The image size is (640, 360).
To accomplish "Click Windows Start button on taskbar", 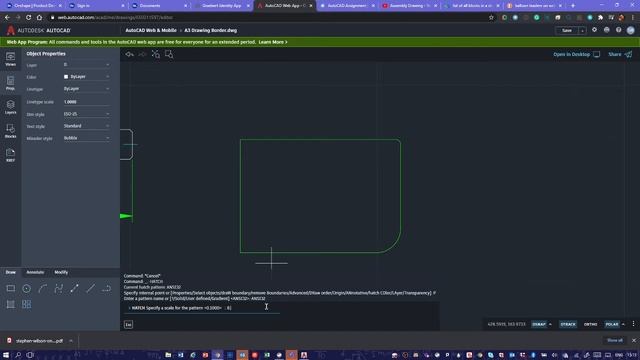I will pos(6,355).
